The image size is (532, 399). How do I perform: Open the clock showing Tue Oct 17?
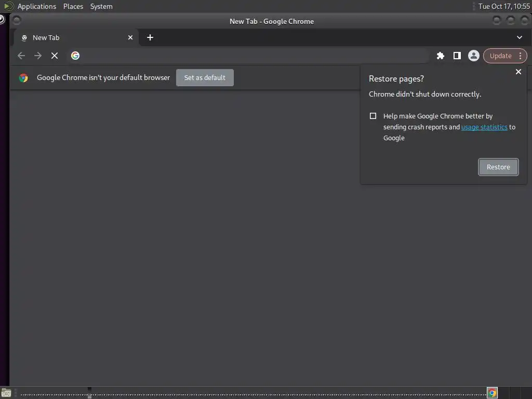point(504,6)
